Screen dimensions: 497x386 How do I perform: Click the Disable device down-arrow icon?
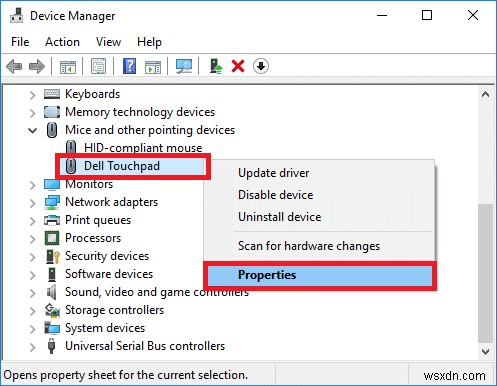[261, 66]
